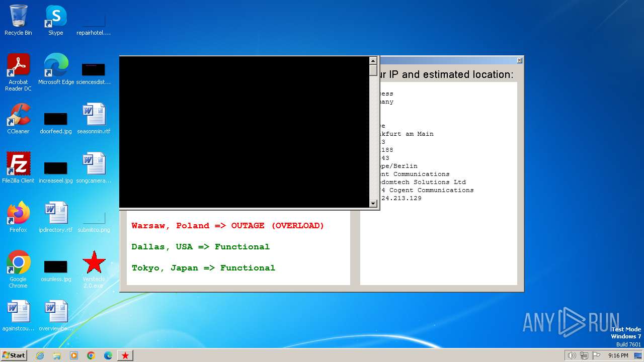Viewport: 644px width, 362px height.
Task: Launch CCleaner desktop shortcut
Action: 18,119
